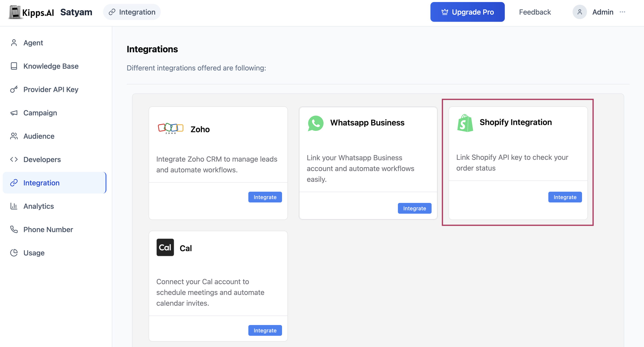Image resolution: width=644 pixels, height=347 pixels.
Task: Click 'Integrate Zoho CRM' description text
Action: [x=217, y=164]
